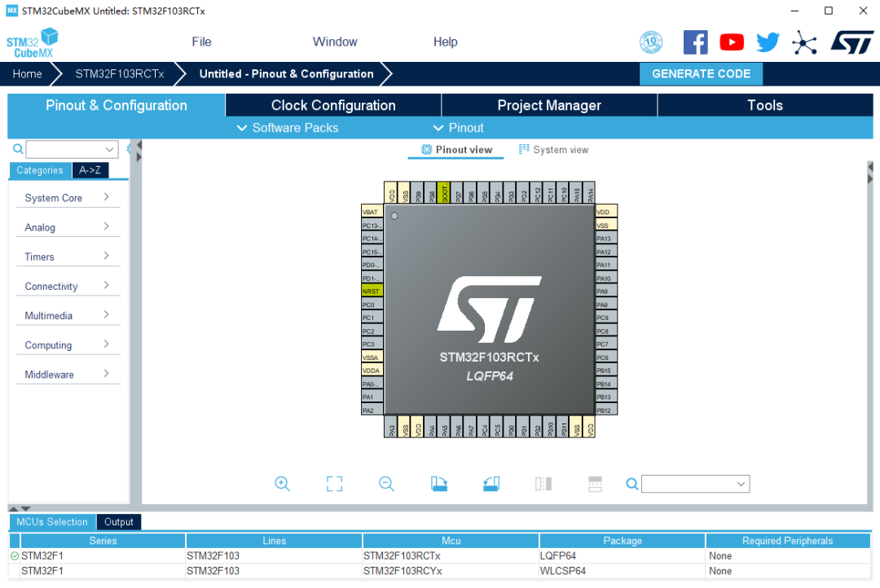Open the Facebook icon link
The width and height of the screenshot is (880, 588).
(695, 42)
